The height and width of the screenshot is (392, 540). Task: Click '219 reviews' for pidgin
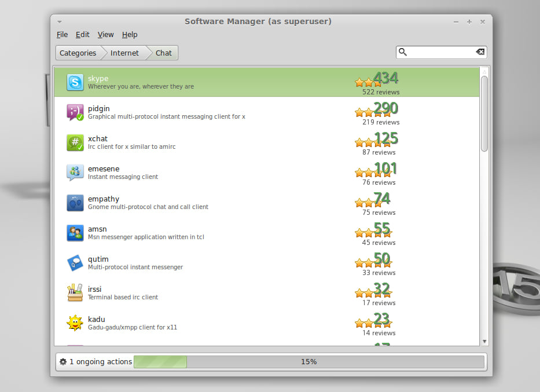tap(381, 122)
